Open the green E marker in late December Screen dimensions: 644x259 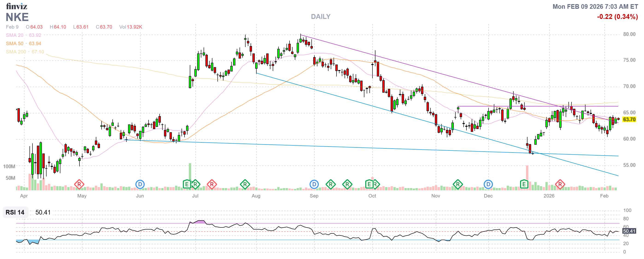pos(524,185)
